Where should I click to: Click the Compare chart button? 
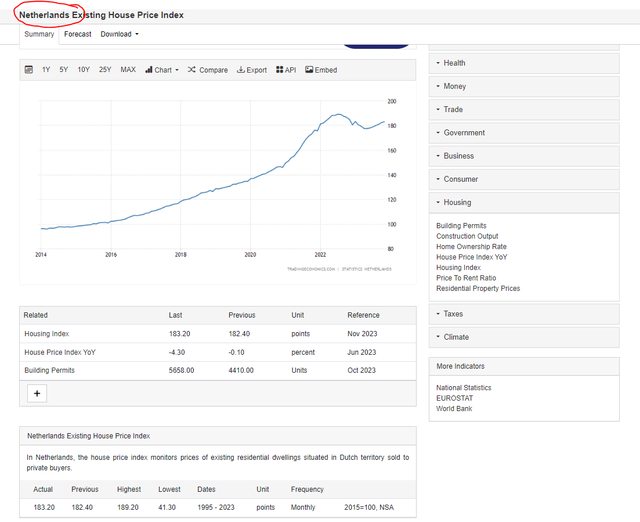pyautogui.click(x=208, y=70)
